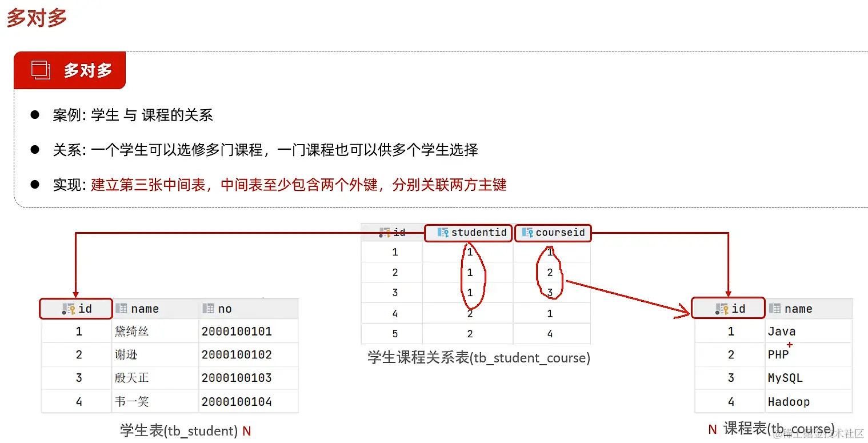Viewport: 868px width, 443px height.
Task: Click the MySQL course name cell
Action: click(x=809, y=378)
